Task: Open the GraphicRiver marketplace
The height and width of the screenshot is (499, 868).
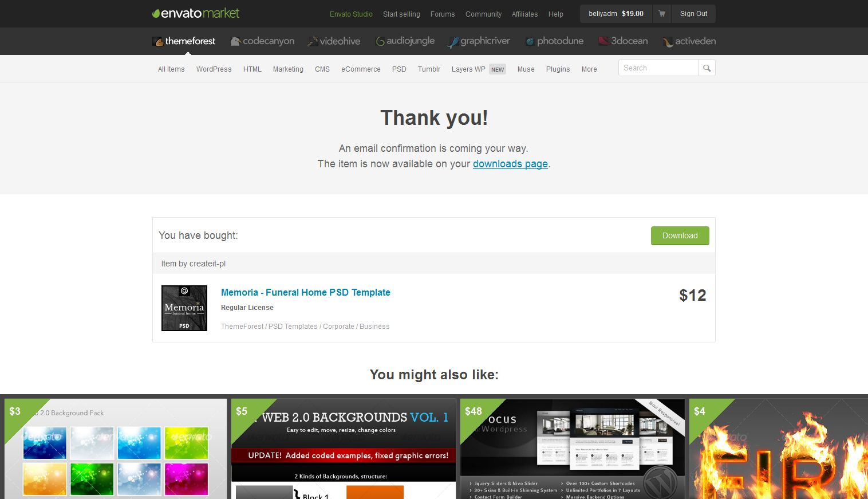Action: pyautogui.click(x=479, y=41)
